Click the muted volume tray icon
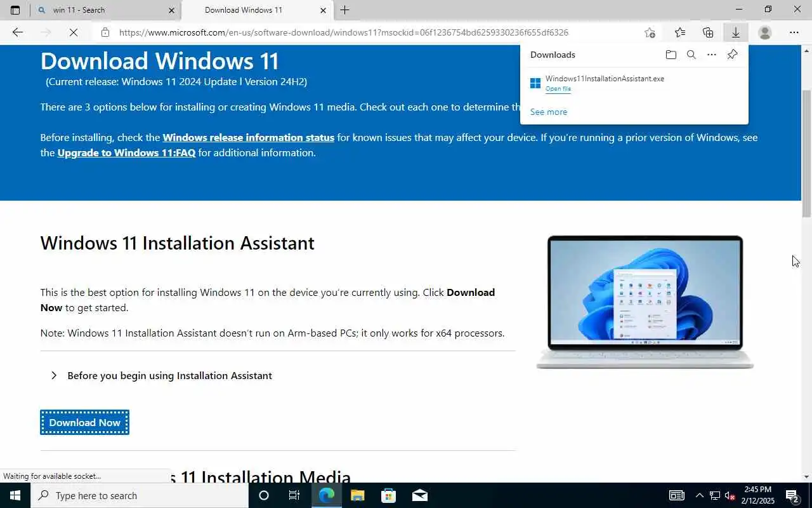Screen dimensions: 812x508 click(730, 495)
